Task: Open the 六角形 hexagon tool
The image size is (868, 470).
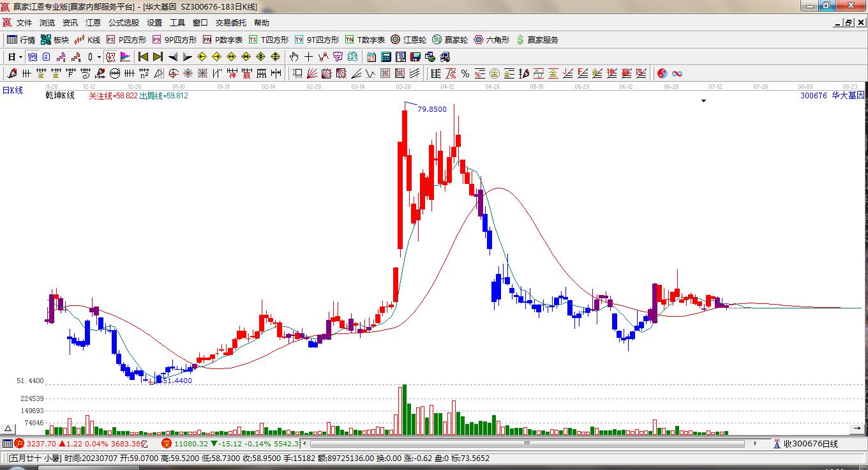Action: coord(491,40)
